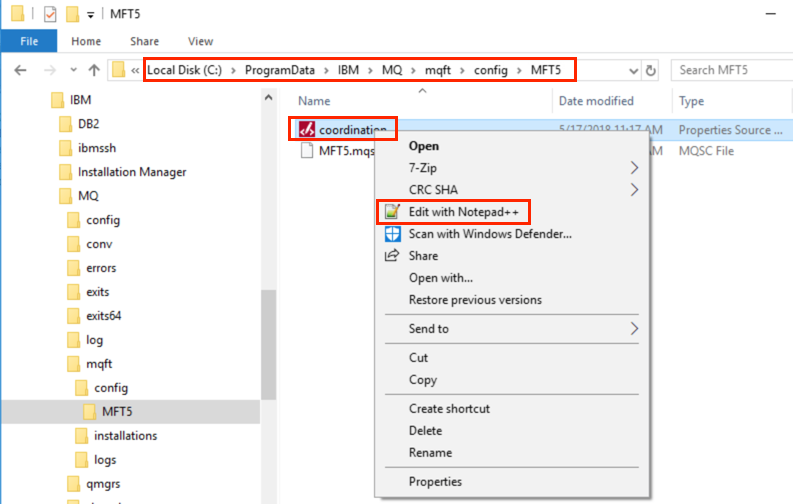Expand the CRC SHA submenu arrow
The image size is (793, 504).
pos(634,190)
